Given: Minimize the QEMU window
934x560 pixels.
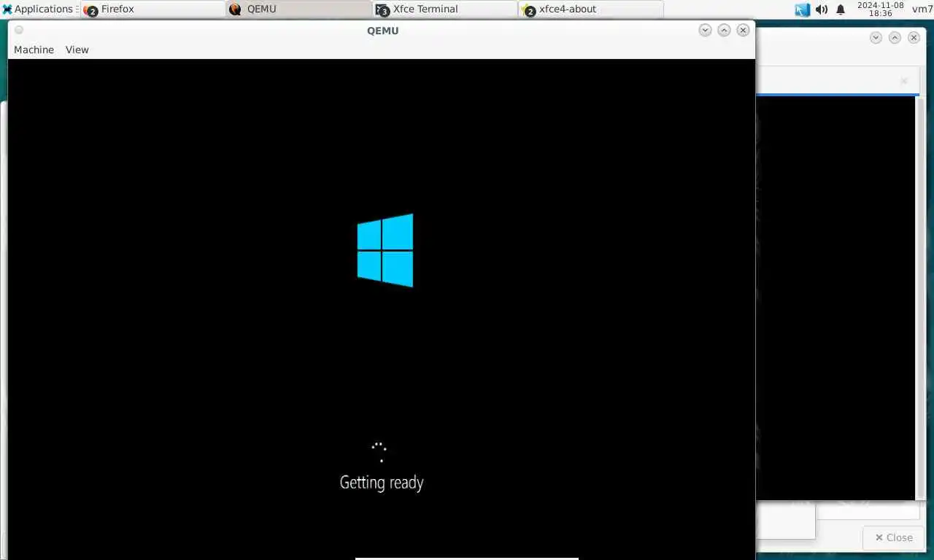Looking at the screenshot, I should [705, 30].
